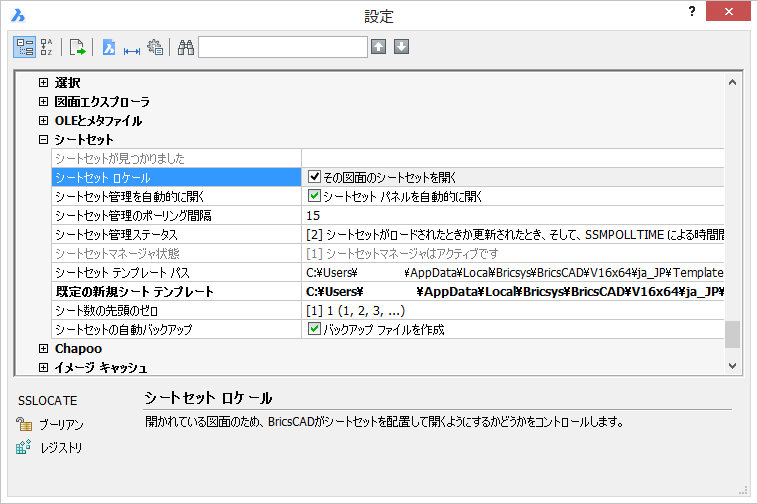Select シートセット テンプレート パス row label
757x504 pixels.
(x=176, y=272)
